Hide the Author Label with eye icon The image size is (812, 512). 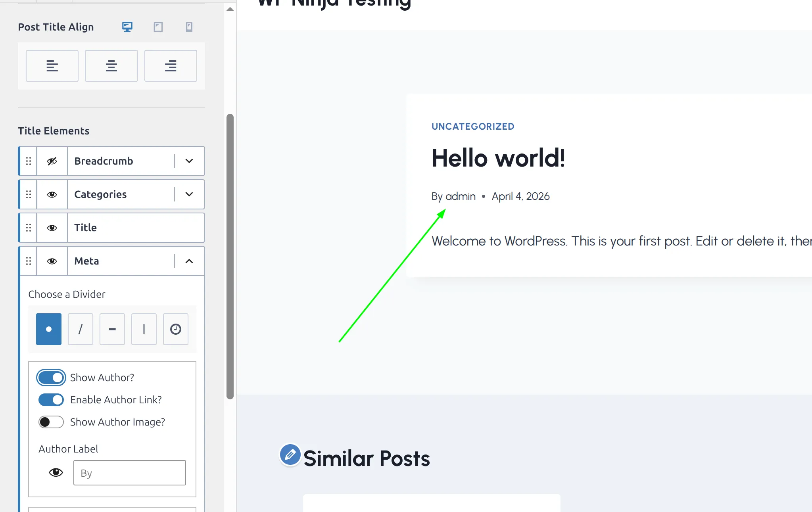click(x=56, y=472)
